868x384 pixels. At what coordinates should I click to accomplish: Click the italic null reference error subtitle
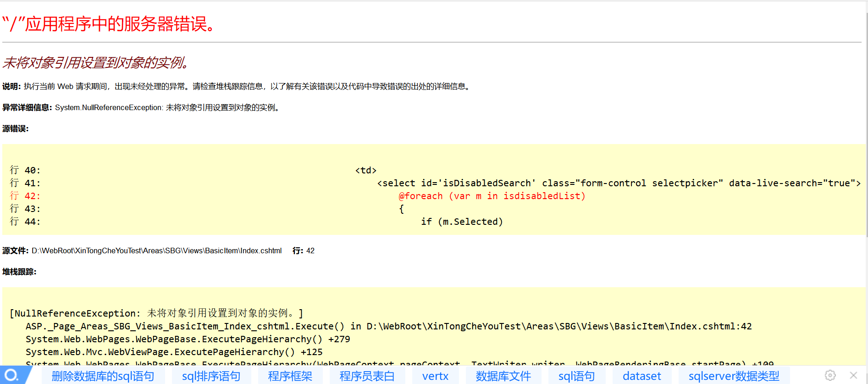(96, 62)
